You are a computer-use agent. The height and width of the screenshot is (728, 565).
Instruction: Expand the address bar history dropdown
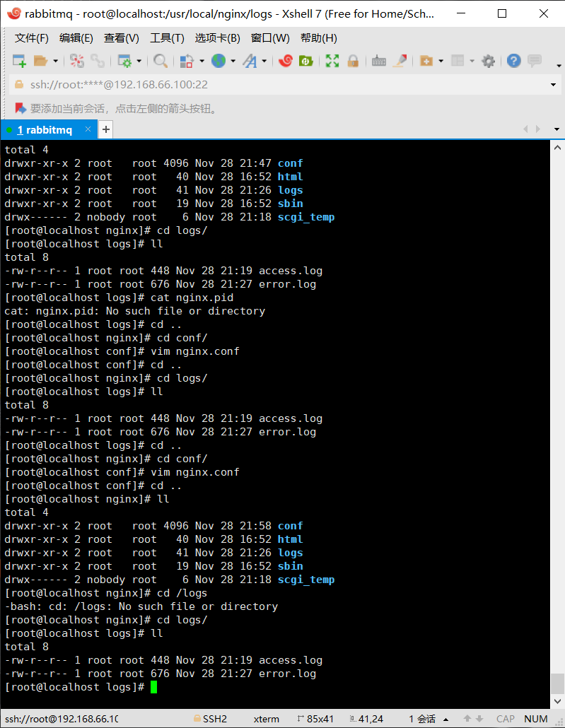[553, 85]
